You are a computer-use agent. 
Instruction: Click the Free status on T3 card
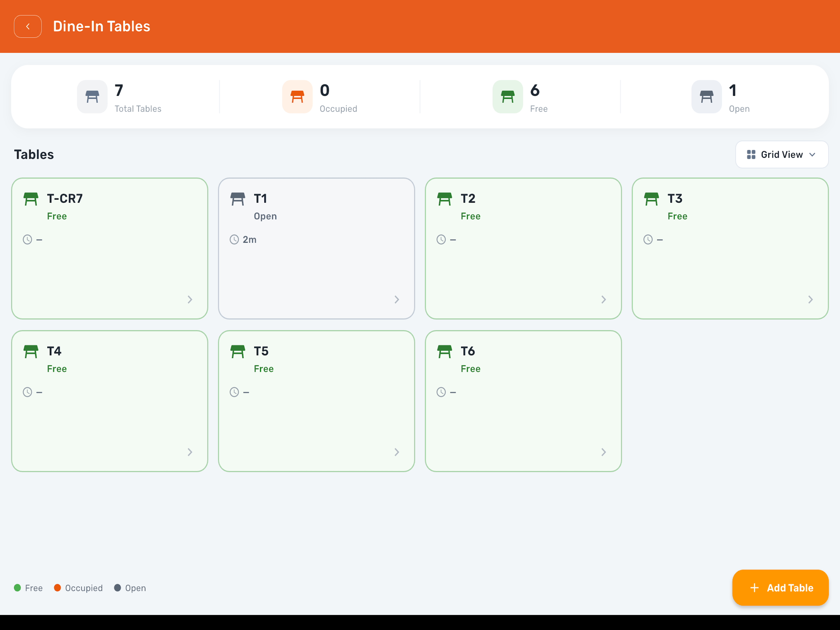(x=678, y=216)
